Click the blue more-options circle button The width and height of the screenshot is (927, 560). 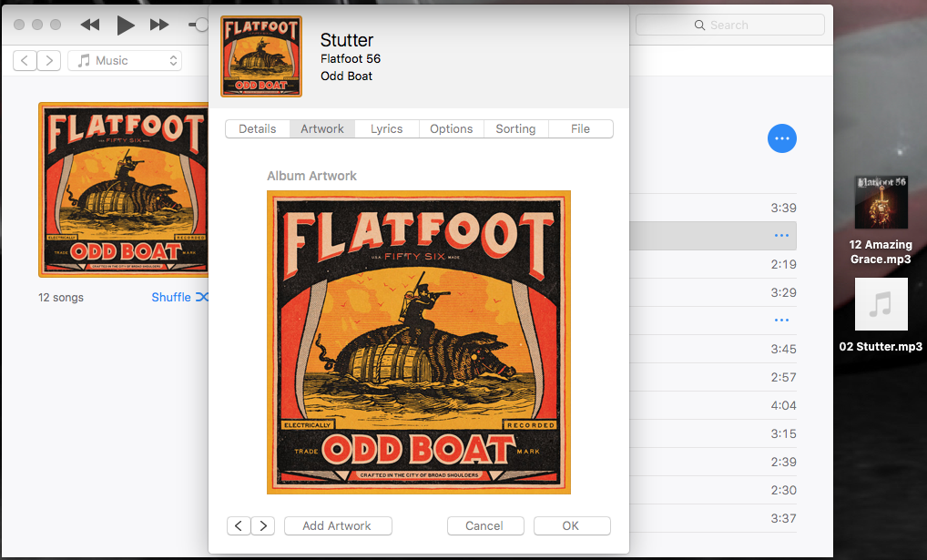781,138
